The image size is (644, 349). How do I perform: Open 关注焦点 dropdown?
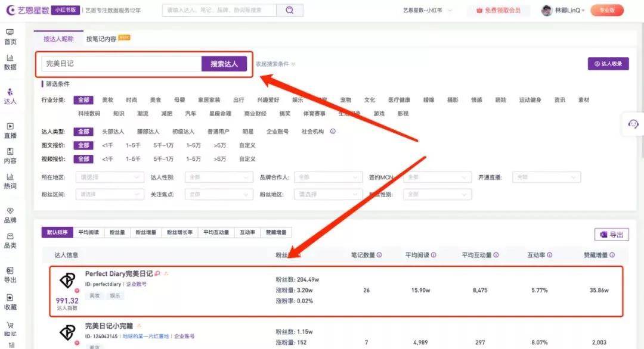click(219, 194)
